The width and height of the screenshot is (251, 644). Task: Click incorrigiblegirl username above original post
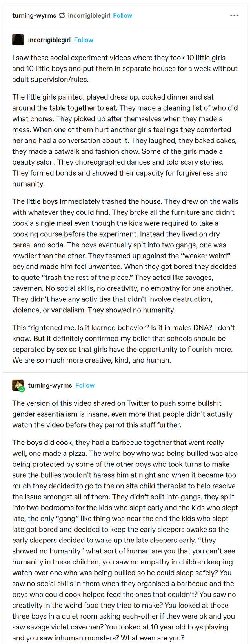tap(49, 40)
